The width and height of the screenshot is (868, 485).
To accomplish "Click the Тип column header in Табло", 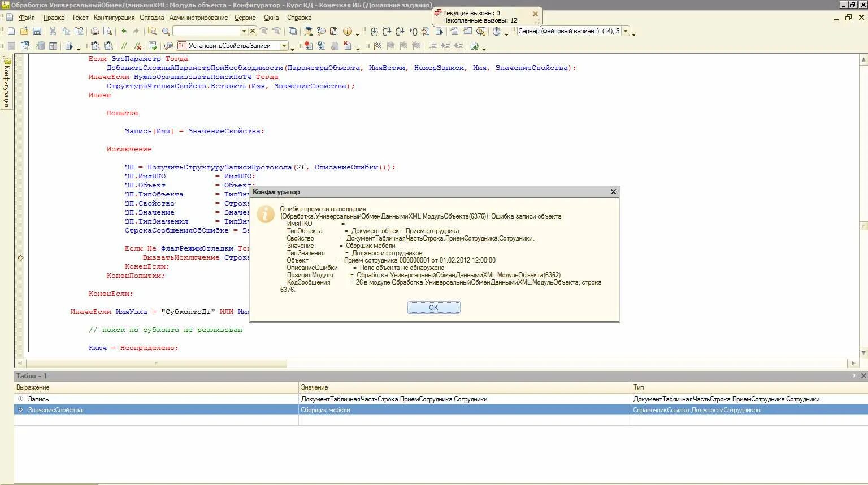I will point(749,387).
